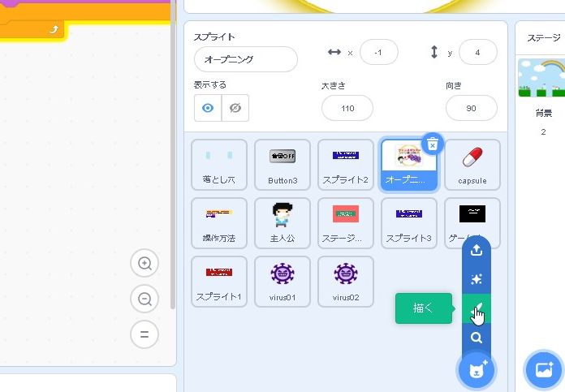Select the スプライト2 sprite
This screenshot has width=565, height=392.
tap(346, 165)
